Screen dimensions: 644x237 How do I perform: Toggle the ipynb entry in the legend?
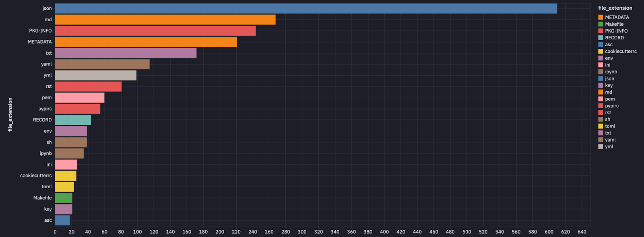tap(611, 72)
